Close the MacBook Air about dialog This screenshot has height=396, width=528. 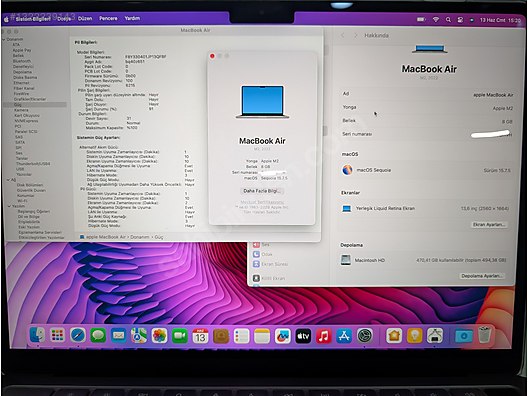(x=212, y=56)
